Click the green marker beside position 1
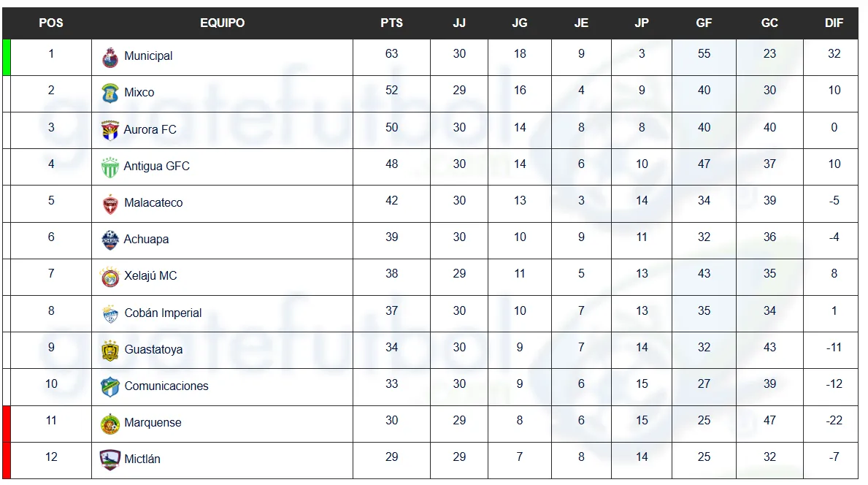This screenshot has height=485, width=868. click(x=7, y=57)
